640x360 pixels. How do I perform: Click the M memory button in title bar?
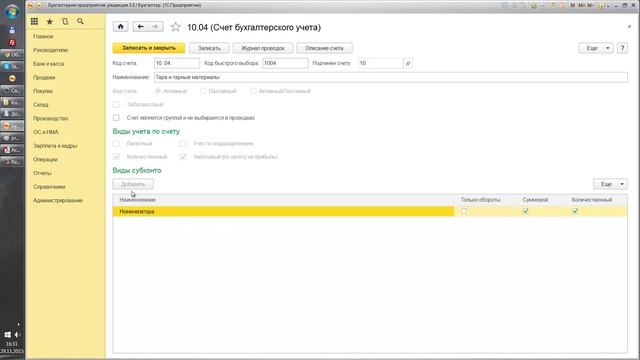tap(573, 5)
